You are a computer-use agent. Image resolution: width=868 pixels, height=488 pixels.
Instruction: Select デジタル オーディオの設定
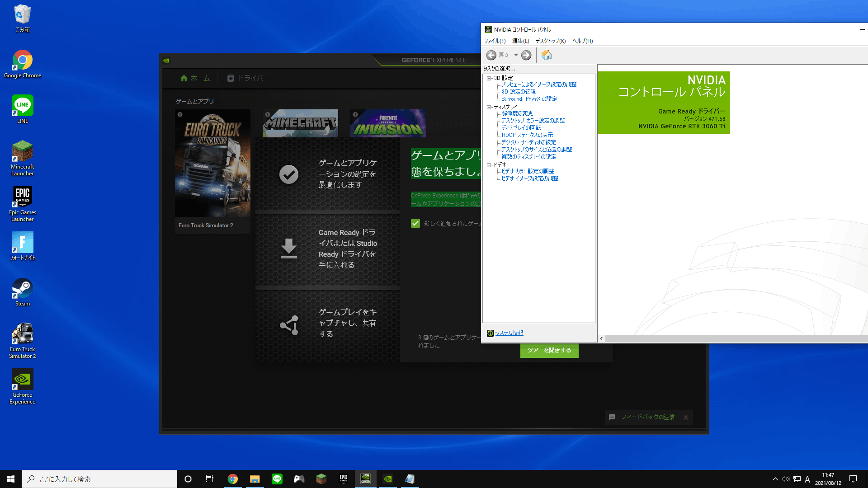(x=529, y=142)
